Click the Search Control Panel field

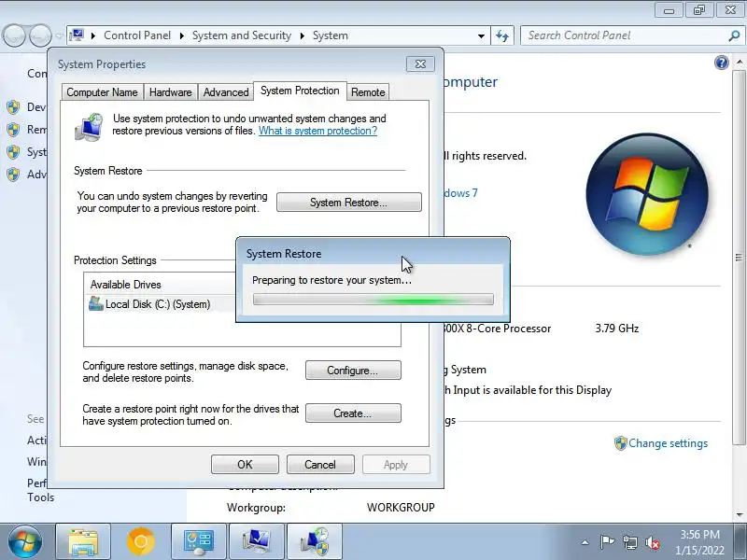[626, 35]
